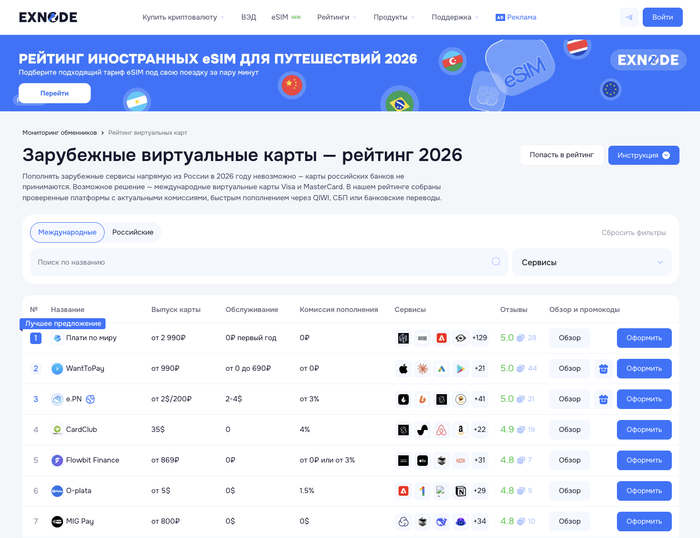Click the CardClub logo icon

pos(57,430)
